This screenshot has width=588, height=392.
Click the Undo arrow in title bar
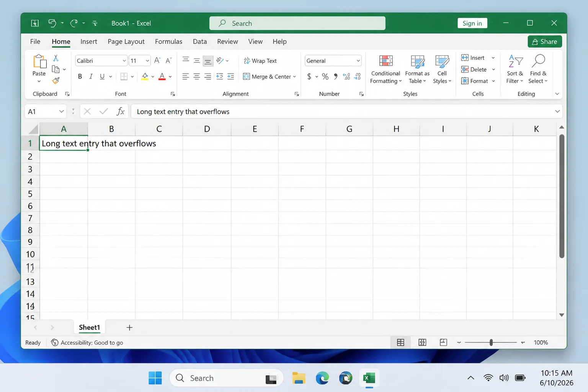52,23
